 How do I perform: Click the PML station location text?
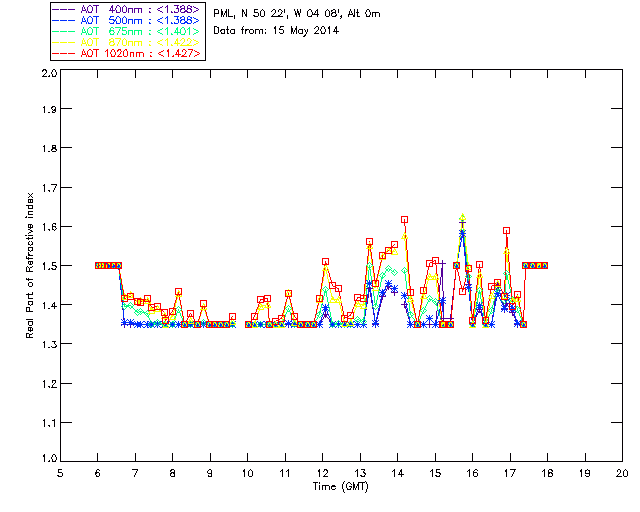297,14
